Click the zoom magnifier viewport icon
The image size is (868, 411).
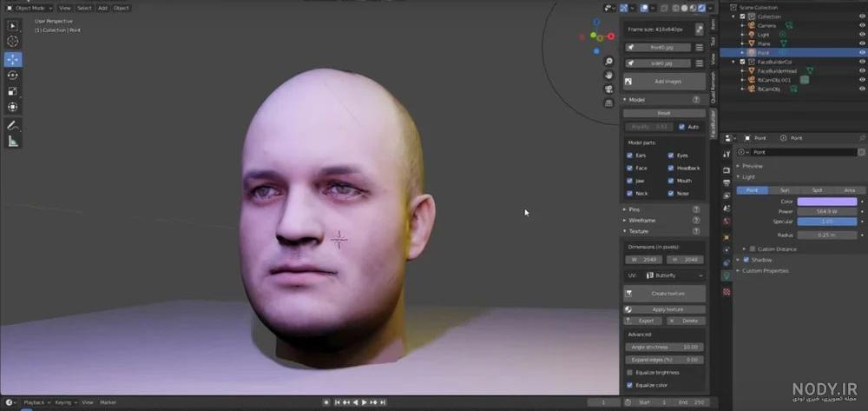pyautogui.click(x=609, y=61)
